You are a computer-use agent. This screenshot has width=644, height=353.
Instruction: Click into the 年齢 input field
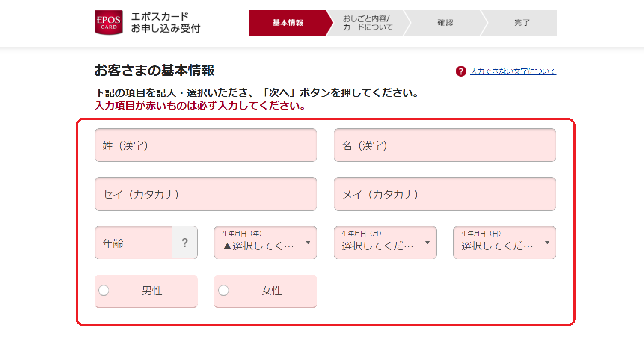[x=134, y=243]
